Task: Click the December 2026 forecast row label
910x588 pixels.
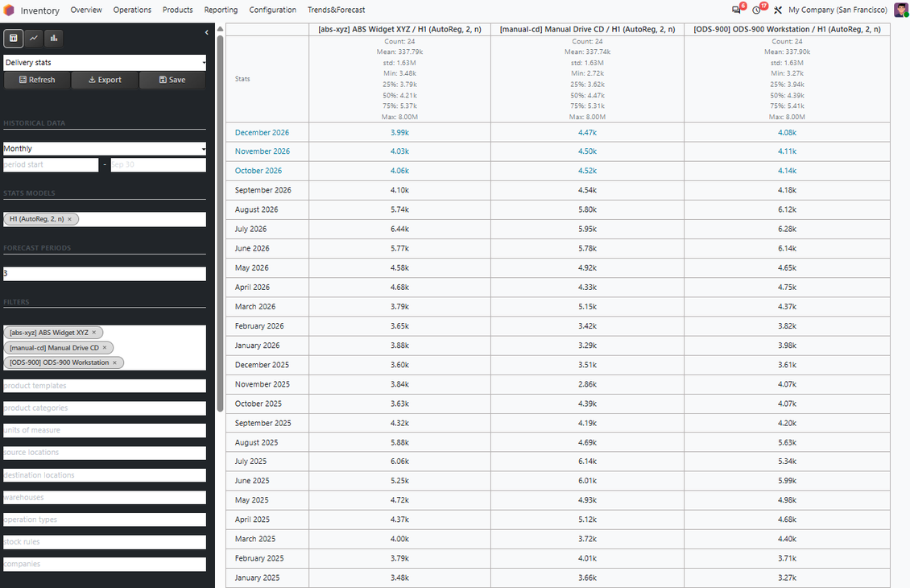Action: point(262,133)
